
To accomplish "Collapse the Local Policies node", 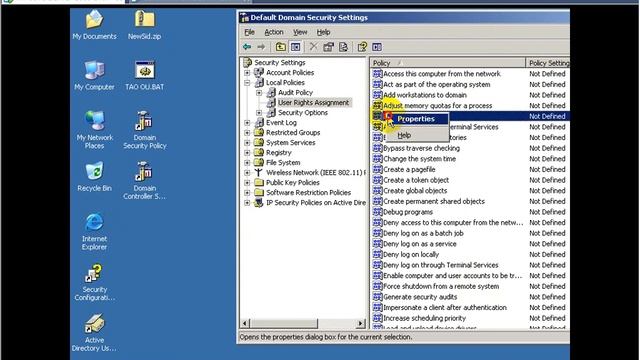I will coord(247,83).
